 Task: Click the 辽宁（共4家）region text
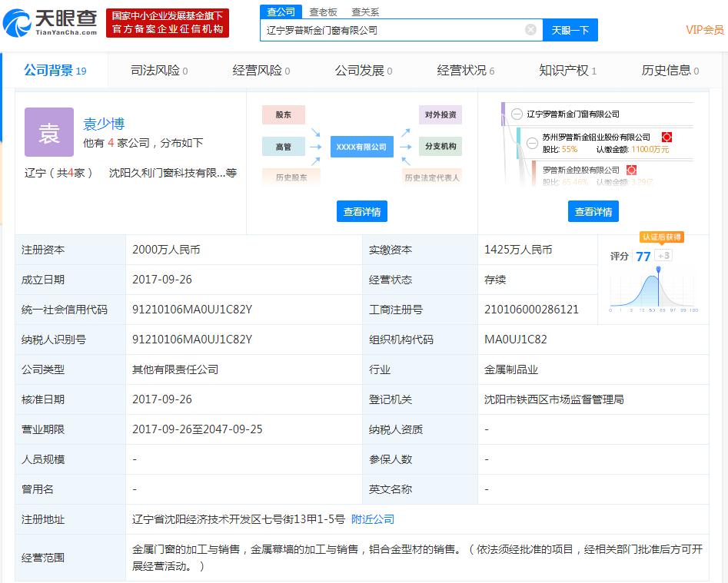tap(58, 173)
